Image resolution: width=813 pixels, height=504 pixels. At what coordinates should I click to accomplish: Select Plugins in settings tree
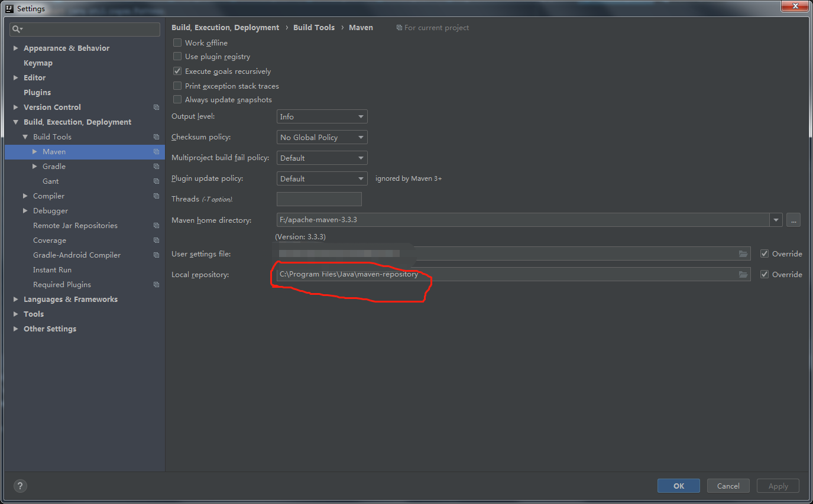click(x=37, y=93)
